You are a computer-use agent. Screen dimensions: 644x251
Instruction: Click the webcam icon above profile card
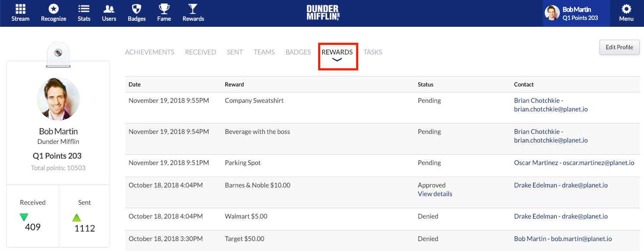[58, 53]
